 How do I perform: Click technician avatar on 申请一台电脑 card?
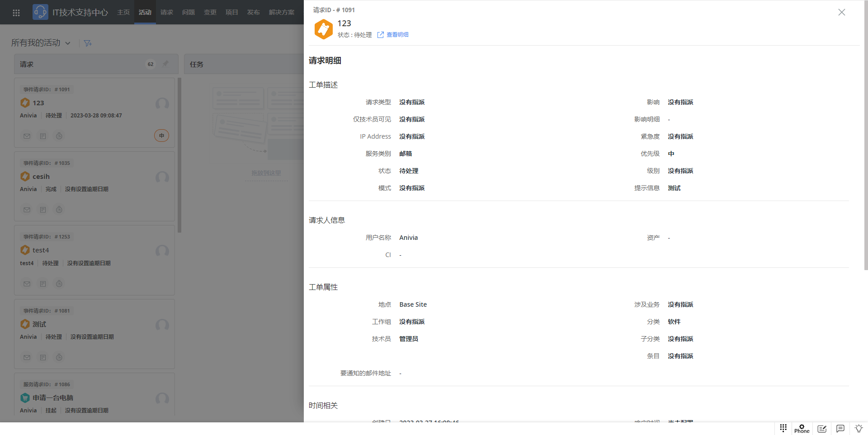162,399
